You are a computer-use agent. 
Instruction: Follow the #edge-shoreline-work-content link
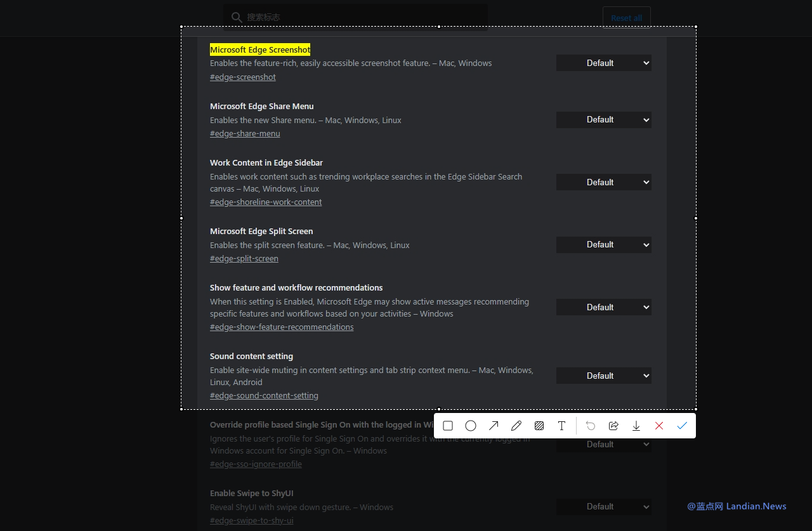point(266,202)
